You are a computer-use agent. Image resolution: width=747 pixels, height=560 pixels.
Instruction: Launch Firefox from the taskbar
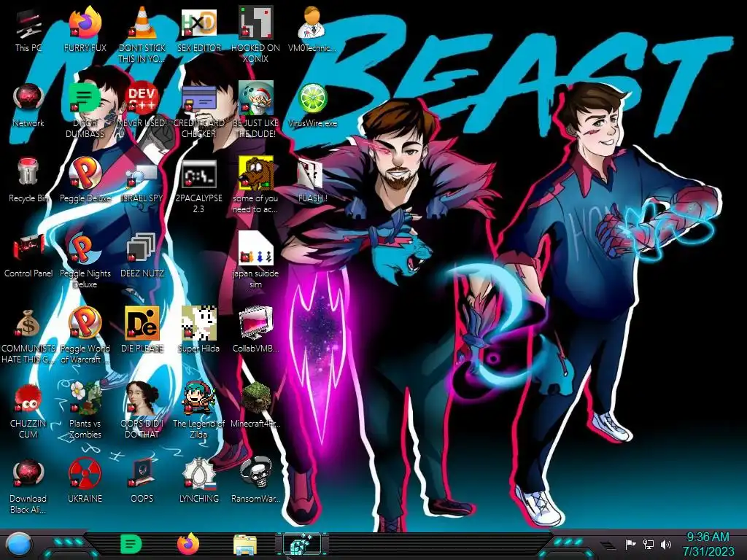tap(188, 544)
